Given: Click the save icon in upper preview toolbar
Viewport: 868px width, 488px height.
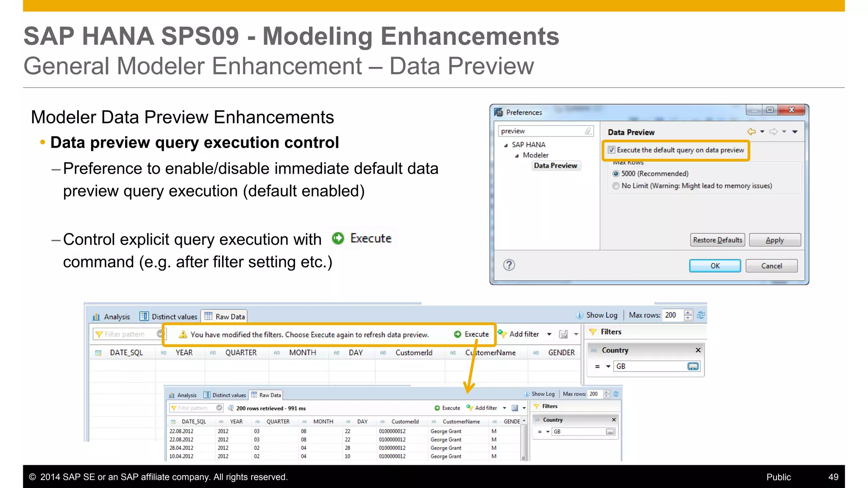Looking at the screenshot, I should pos(563,334).
